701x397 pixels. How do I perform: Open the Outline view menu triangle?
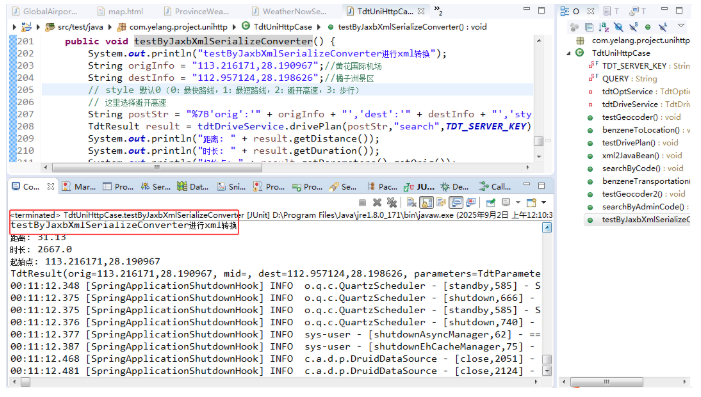(681, 25)
